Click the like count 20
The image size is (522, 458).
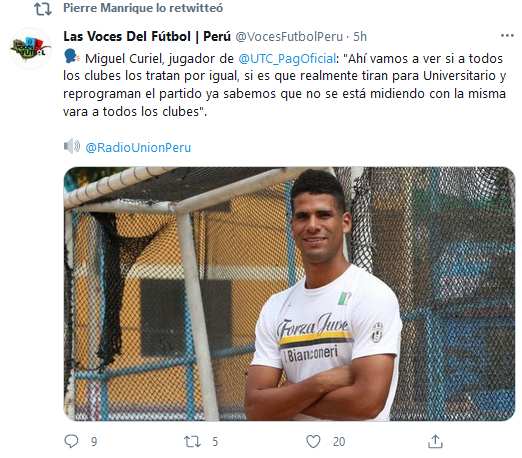(x=339, y=442)
